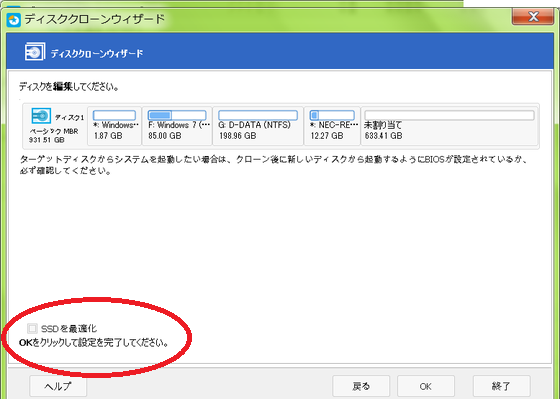Select the G: D-DATA (NTFS) partition
The height and width of the screenshot is (399, 560).
coord(258,126)
